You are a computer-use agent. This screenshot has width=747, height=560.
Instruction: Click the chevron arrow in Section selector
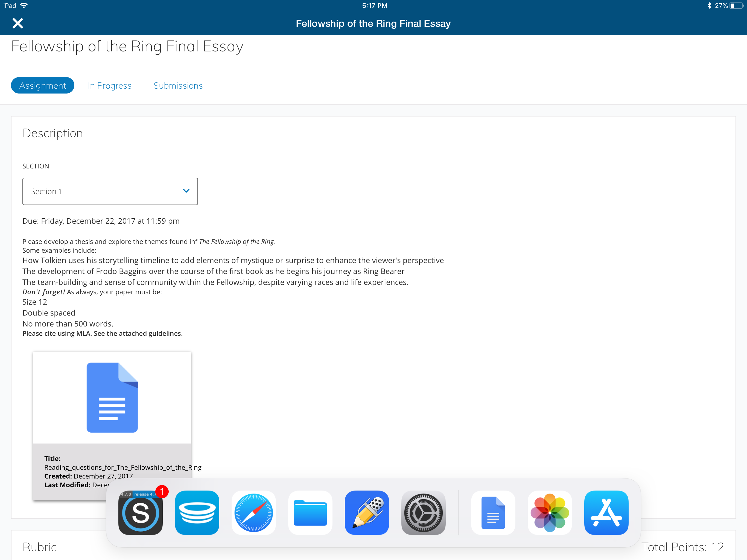coord(186,191)
